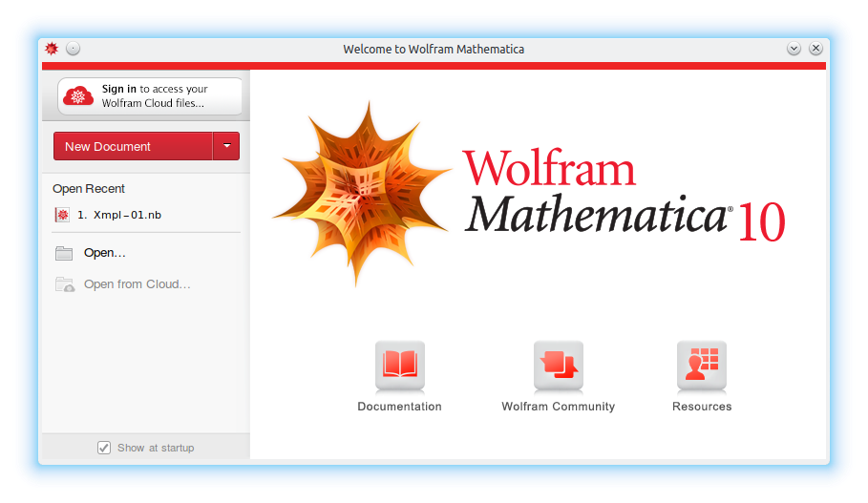Screen dimensions: 868x503
Task: Close the Welcome to Wolfram Mathematica window
Action: [815, 49]
